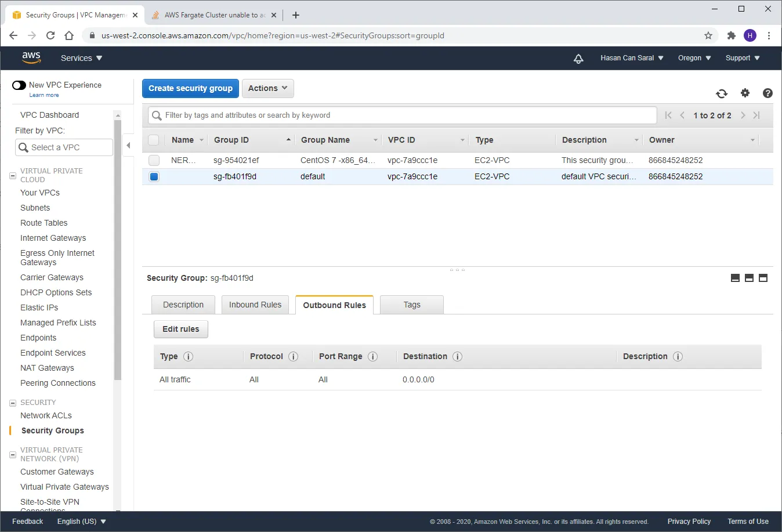Switch to the Description tab
782x532 pixels.
point(183,305)
